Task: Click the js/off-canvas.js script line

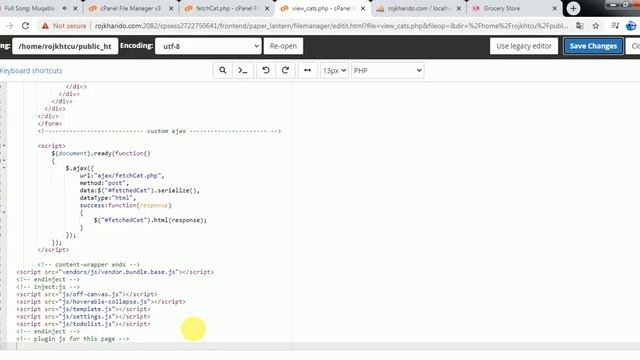Action: coord(87,294)
